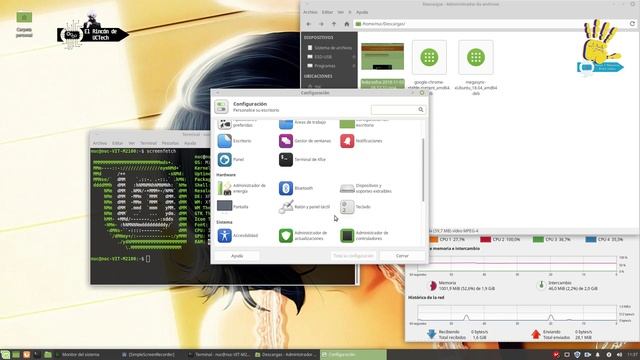Click the file manager location path bar
640x360 pixels.
[491, 24]
